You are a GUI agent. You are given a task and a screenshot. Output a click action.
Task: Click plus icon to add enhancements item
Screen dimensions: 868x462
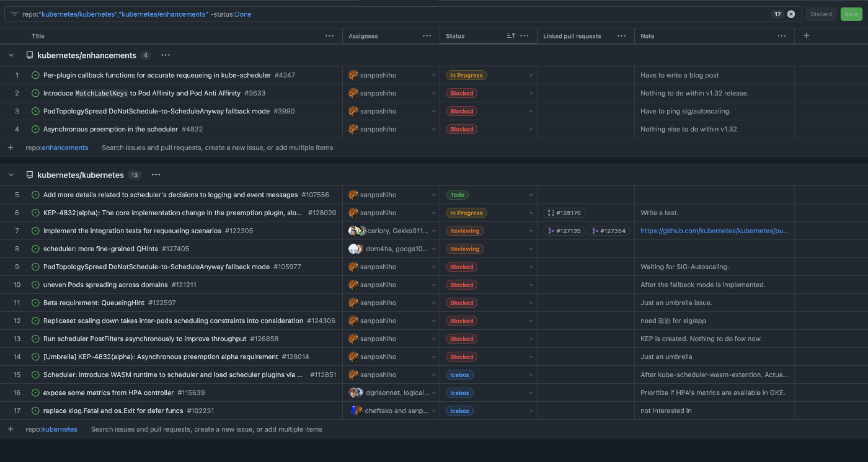tap(11, 148)
